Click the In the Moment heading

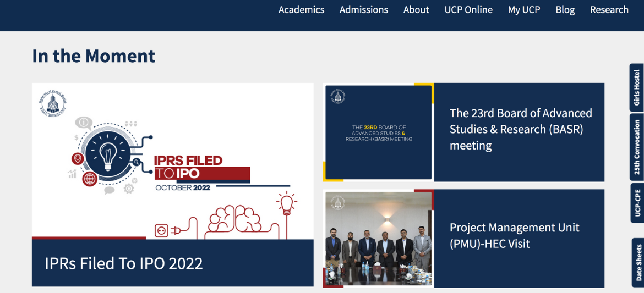click(94, 56)
